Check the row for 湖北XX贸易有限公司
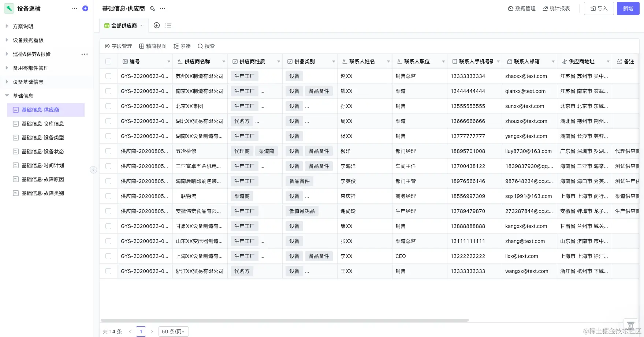Screen dimensions: 644x337 click(108, 121)
